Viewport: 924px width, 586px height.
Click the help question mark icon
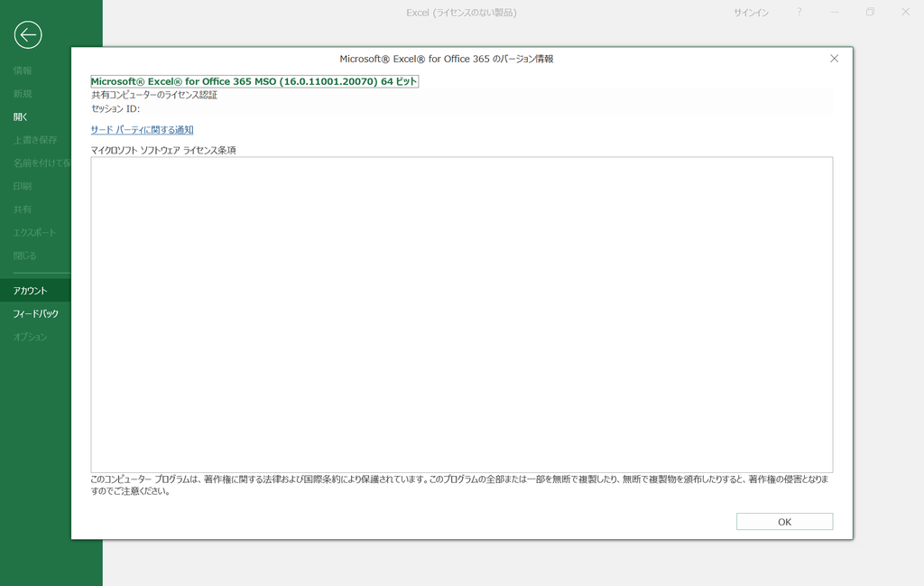799,12
